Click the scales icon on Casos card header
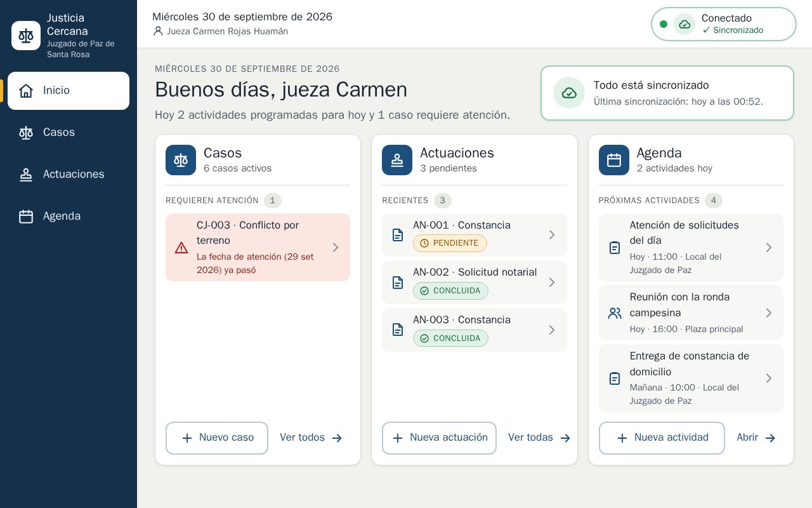The width and height of the screenshot is (812, 508). (x=181, y=160)
